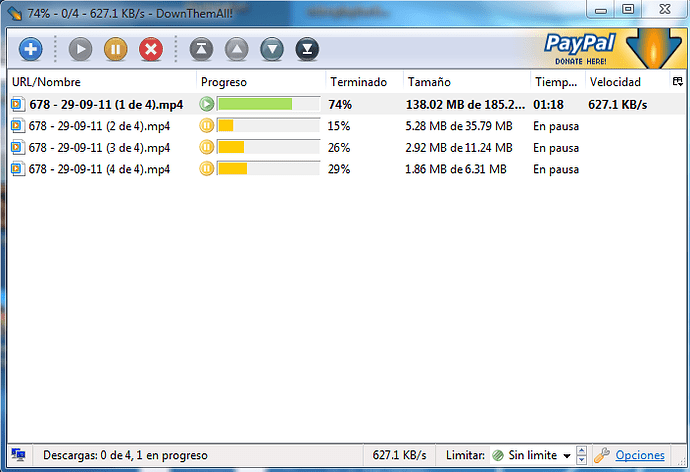Move selection up one position icon
690x472 pixels.
237,49
